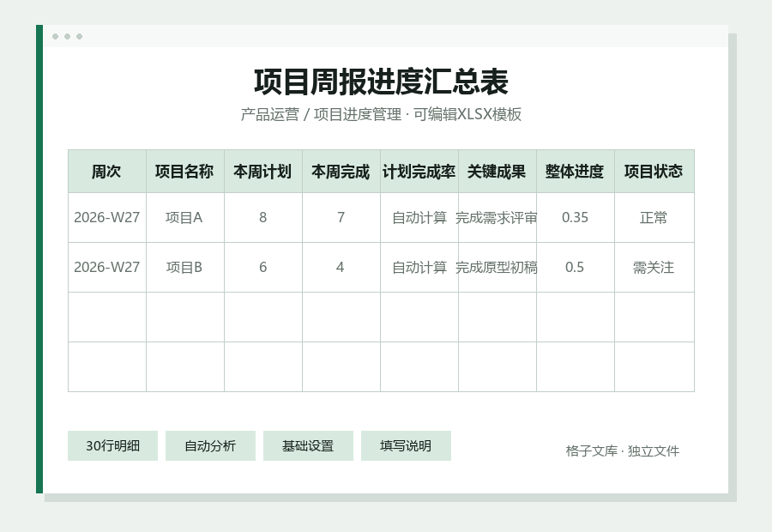
Task: Select the 关键成果 column header
Action: tap(498, 172)
